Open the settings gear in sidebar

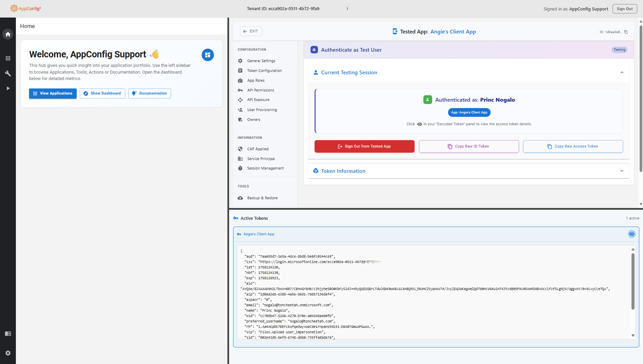(8, 353)
